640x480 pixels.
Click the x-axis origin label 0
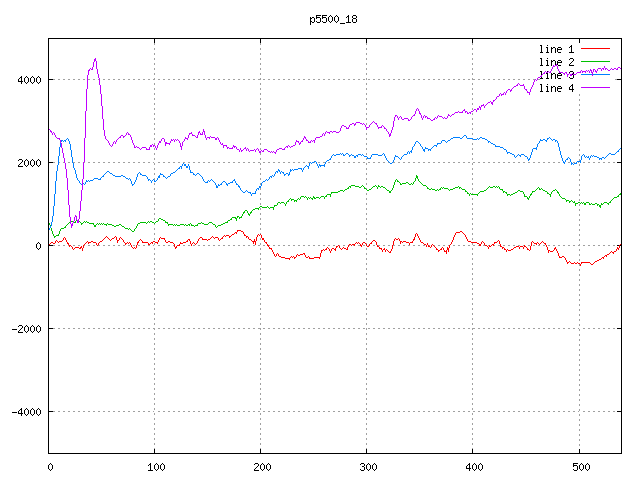(50, 467)
